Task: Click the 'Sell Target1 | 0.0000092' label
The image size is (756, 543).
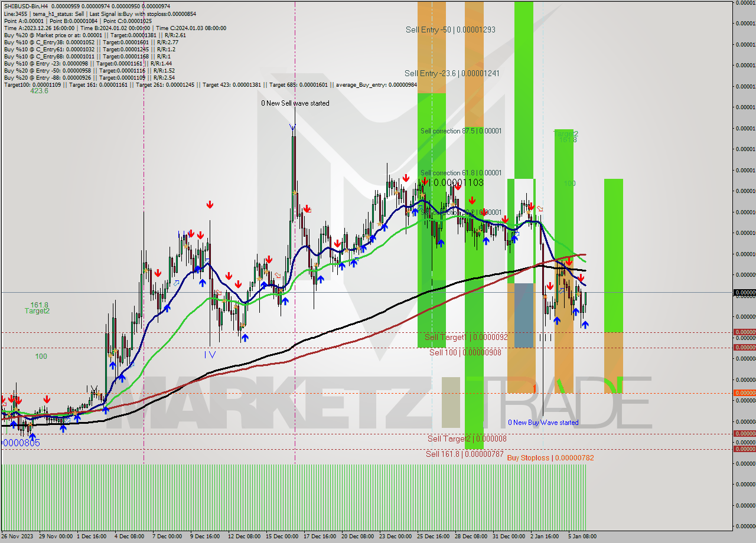Action: [x=466, y=337]
